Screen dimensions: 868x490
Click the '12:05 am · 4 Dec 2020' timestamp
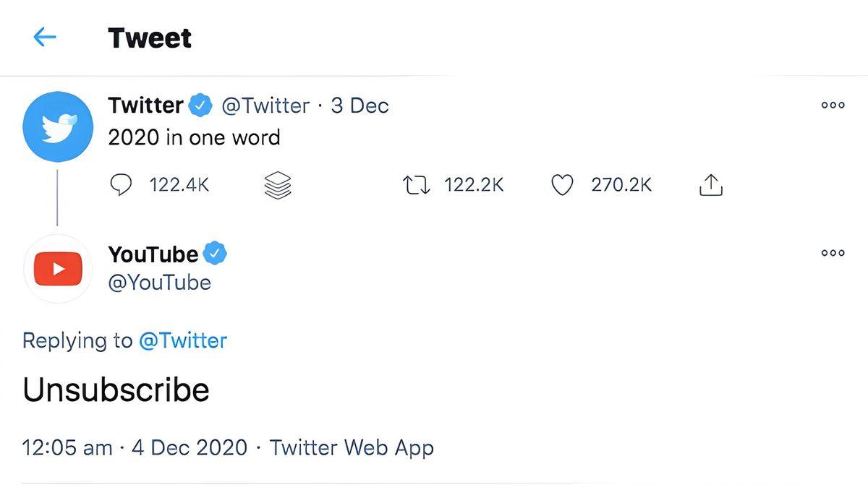pyautogui.click(x=135, y=447)
